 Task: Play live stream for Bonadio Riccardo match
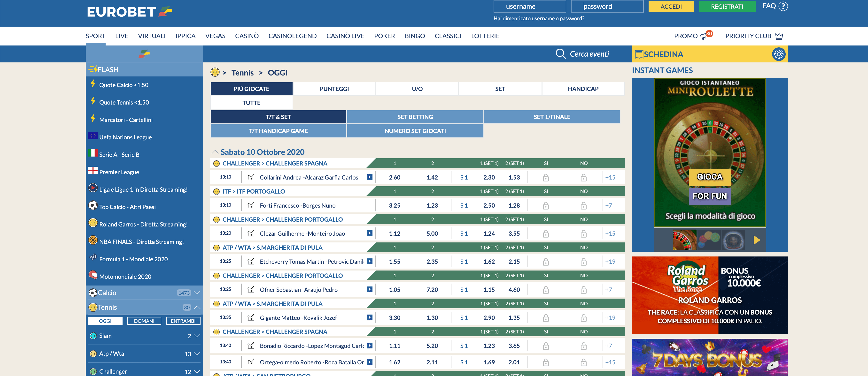[x=370, y=345]
